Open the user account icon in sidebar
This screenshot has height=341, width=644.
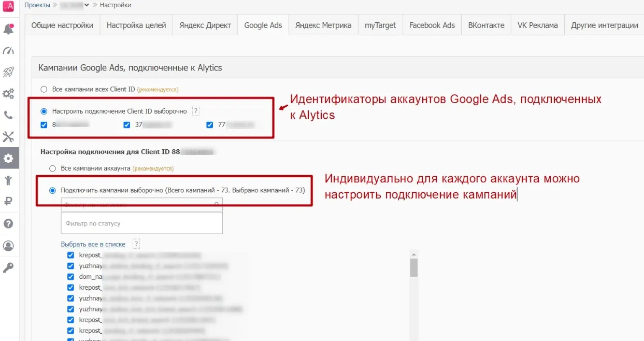[8, 246]
